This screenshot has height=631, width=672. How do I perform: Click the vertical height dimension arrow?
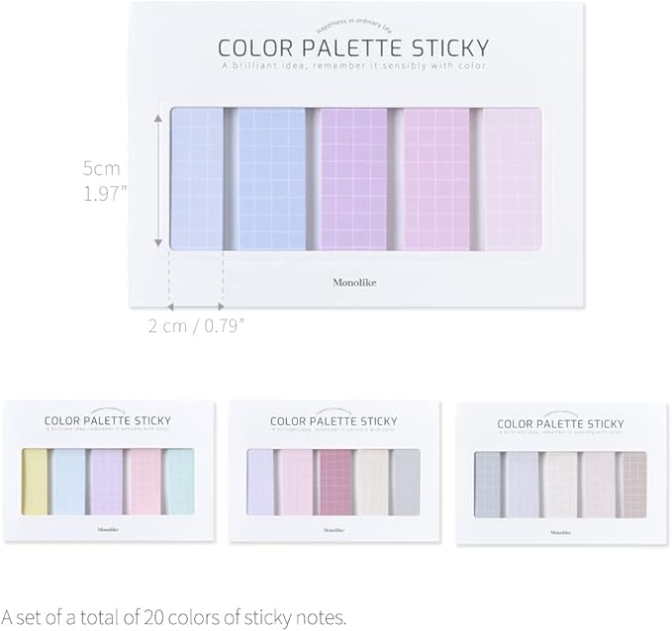(x=157, y=180)
